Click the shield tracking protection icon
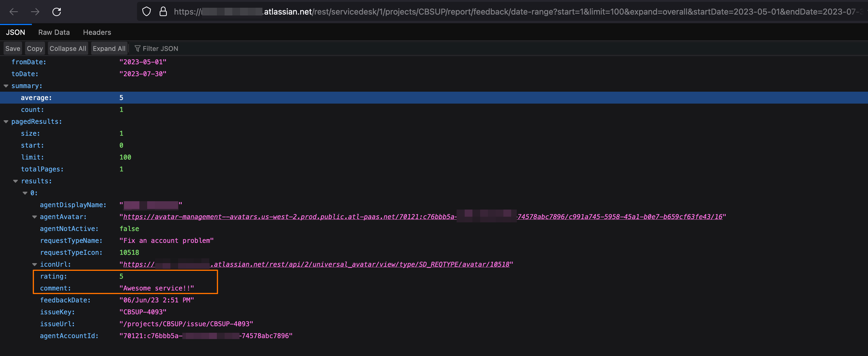Image resolution: width=868 pixels, height=356 pixels. coord(146,12)
